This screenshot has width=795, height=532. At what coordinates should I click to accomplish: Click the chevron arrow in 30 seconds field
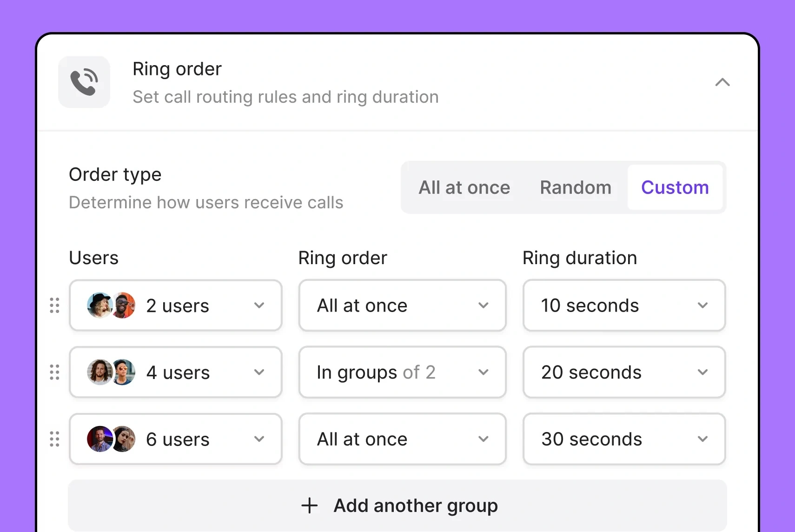pos(702,439)
